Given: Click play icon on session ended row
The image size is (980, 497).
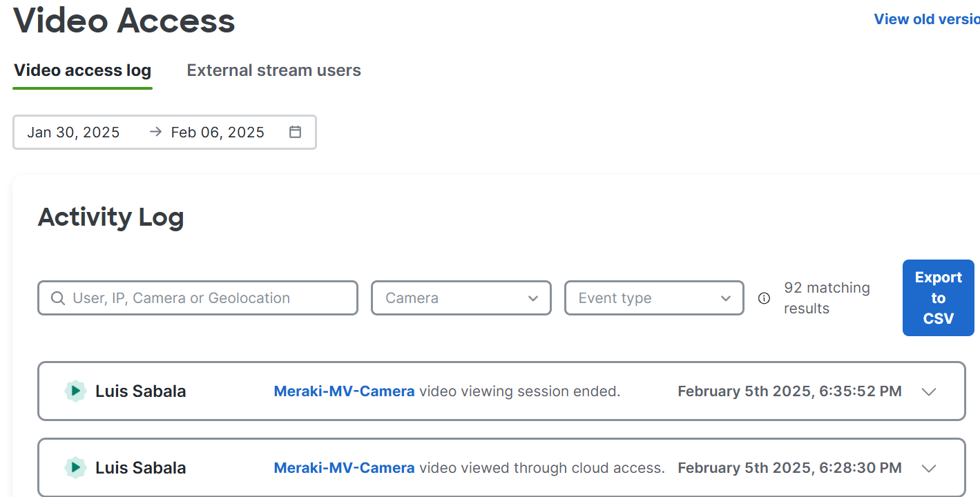Looking at the screenshot, I should [75, 391].
